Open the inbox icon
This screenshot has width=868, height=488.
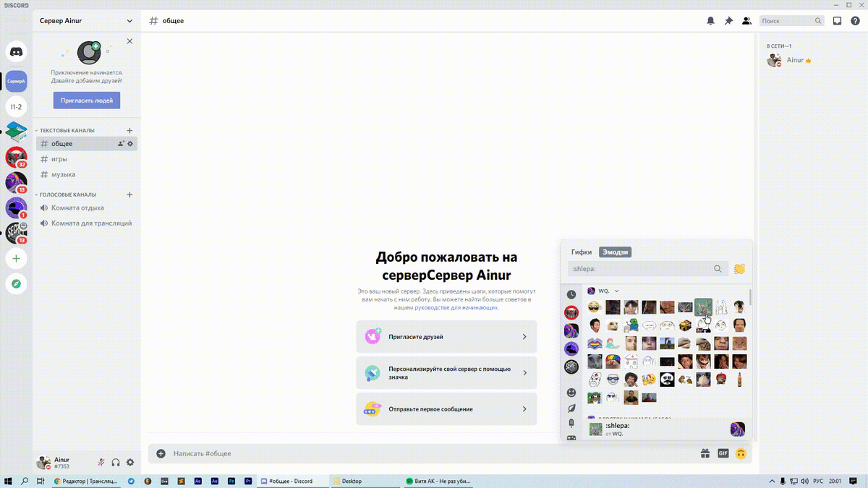837,21
